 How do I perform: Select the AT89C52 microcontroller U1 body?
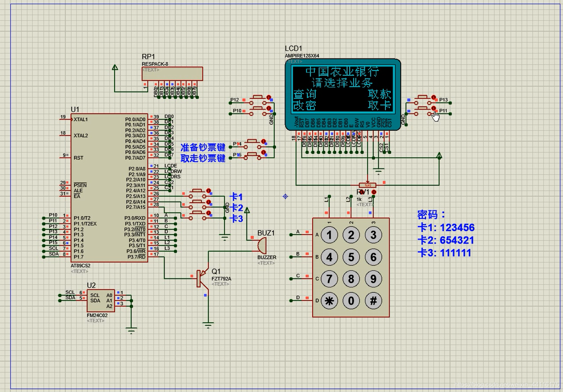109,188
